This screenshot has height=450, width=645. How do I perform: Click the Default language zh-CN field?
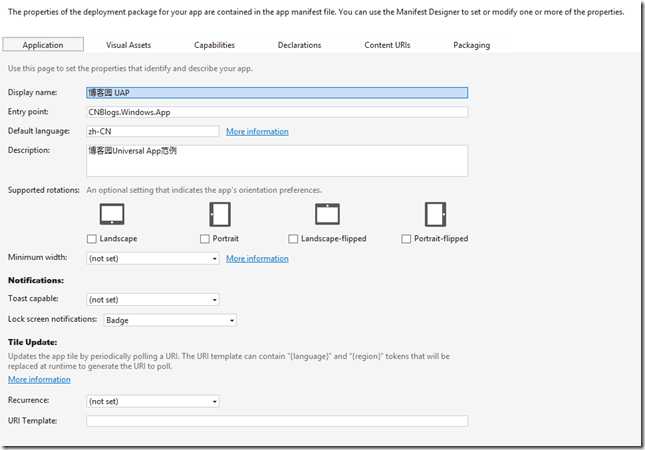pyautogui.click(x=153, y=131)
